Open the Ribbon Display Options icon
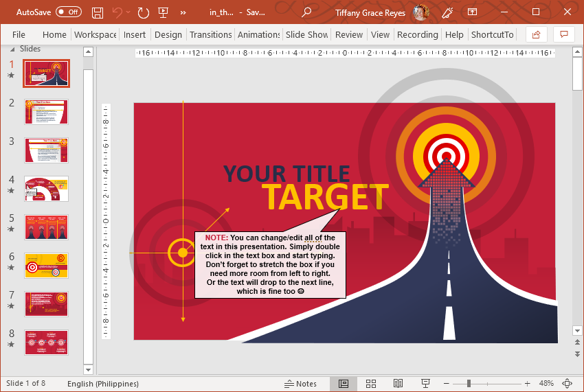The height and width of the screenshot is (392, 584). [472, 12]
